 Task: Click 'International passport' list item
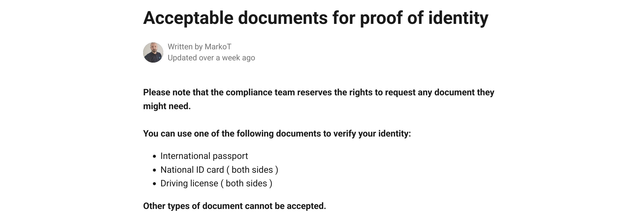(x=204, y=156)
